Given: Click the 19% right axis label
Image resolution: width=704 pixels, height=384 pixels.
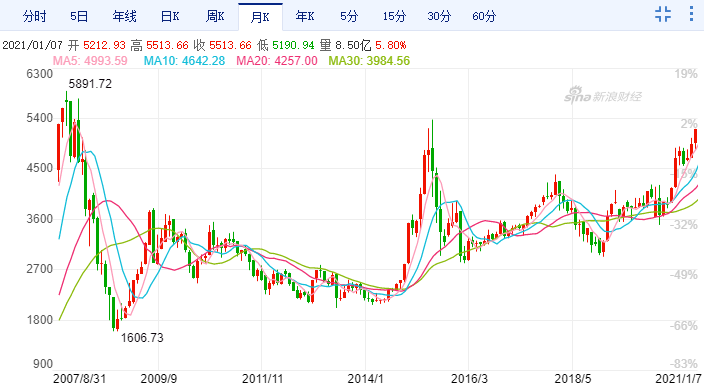Looking at the screenshot, I should coord(686,74).
